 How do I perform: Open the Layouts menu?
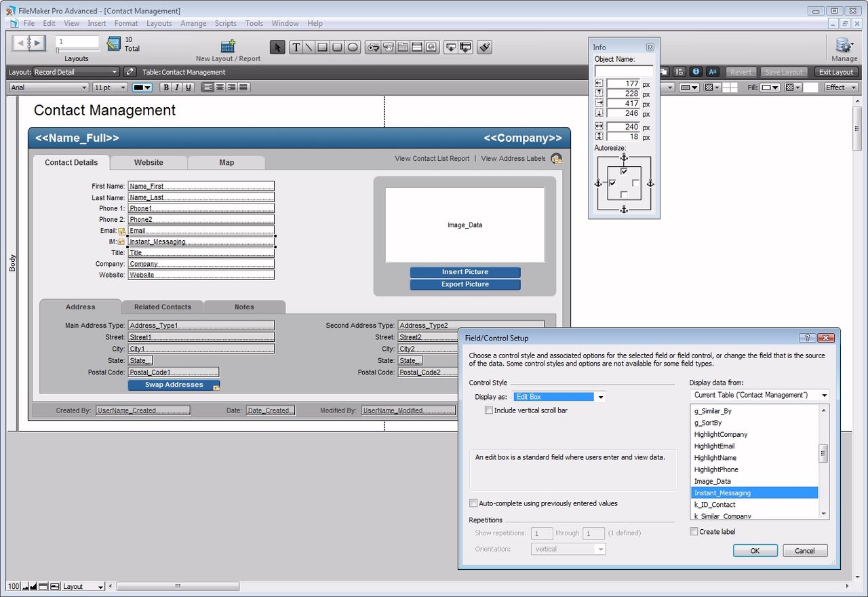pyautogui.click(x=159, y=23)
